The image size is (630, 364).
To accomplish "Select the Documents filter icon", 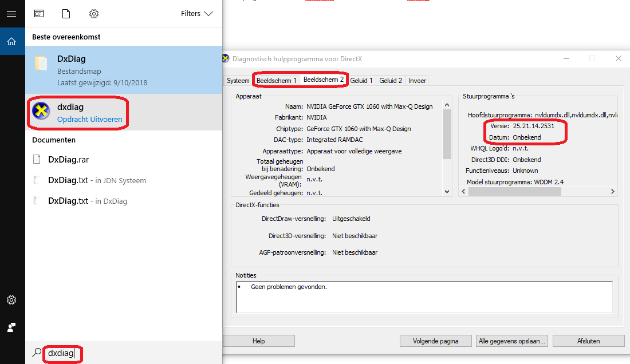I will tap(66, 14).
